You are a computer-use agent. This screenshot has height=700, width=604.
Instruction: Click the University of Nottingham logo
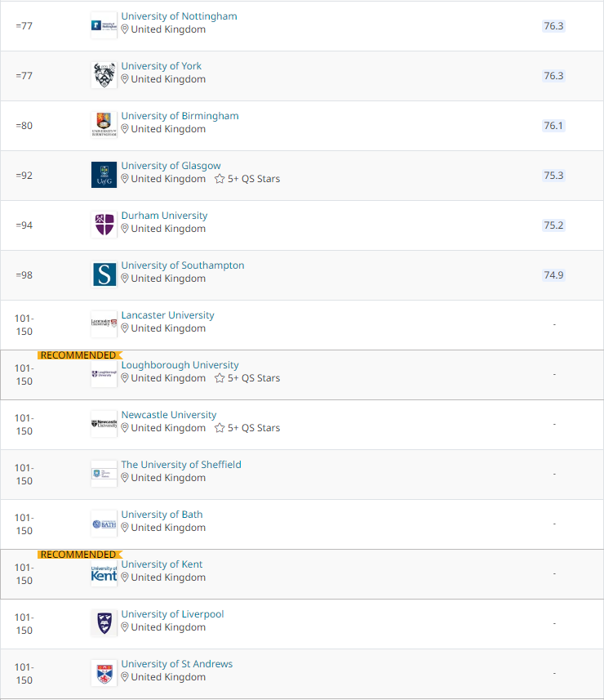coord(104,25)
